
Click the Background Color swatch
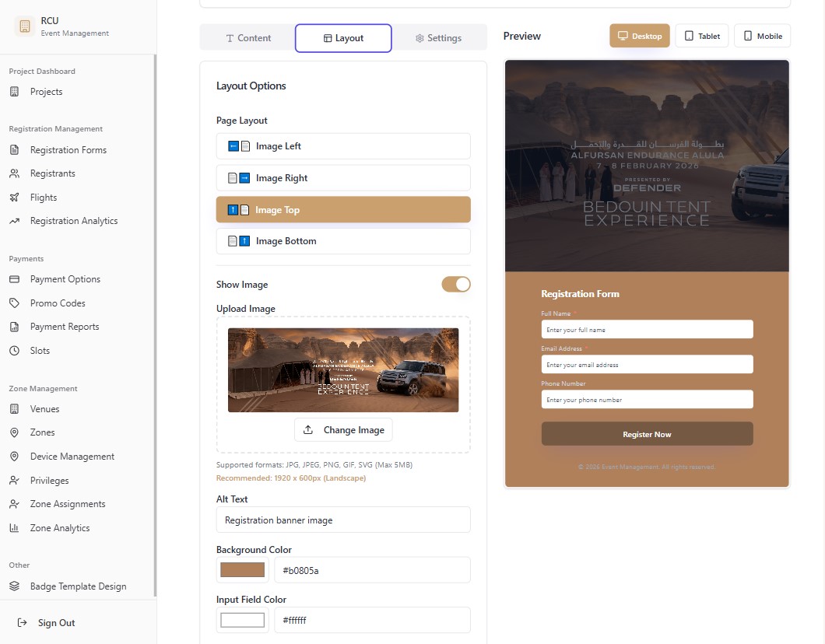click(242, 569)
